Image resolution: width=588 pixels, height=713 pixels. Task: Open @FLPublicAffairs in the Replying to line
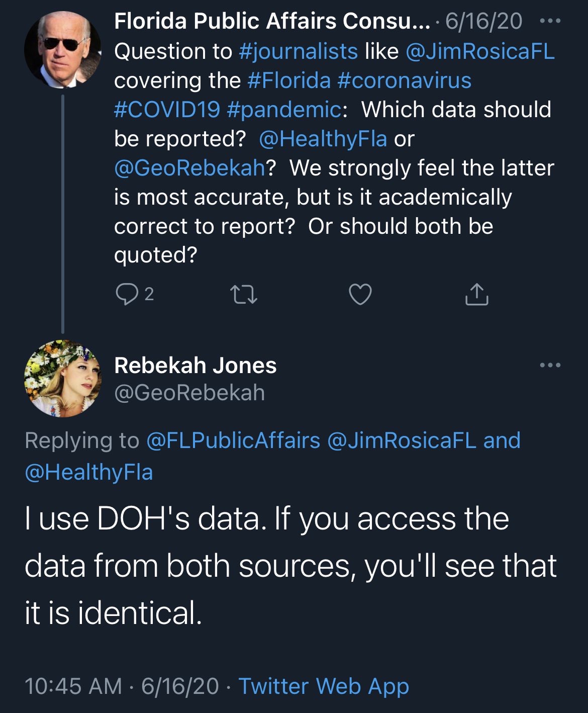tap(233, 440)
